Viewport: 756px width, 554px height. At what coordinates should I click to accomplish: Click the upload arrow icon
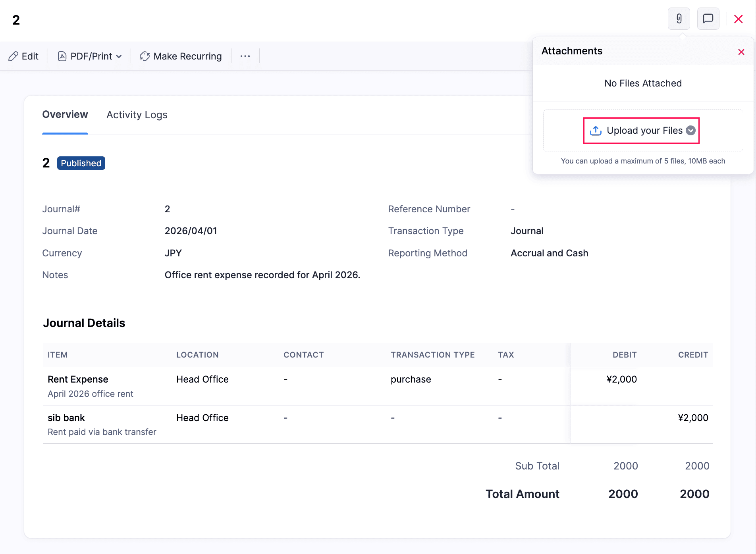596,131
